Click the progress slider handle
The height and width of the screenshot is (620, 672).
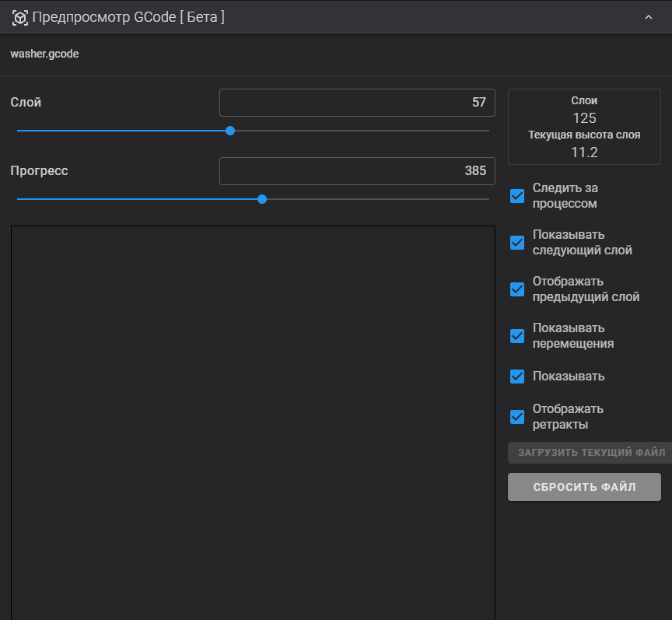tap(261, 199)
